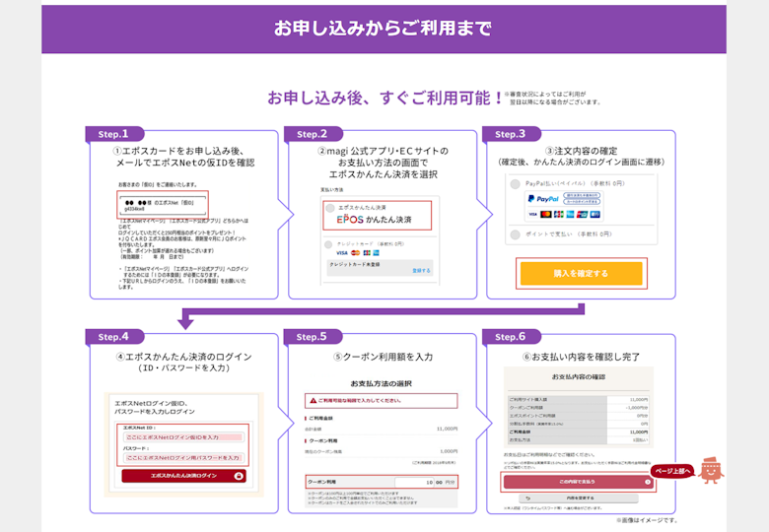Viewport: 769px width, 532px height.
Task: Click the パスワード input field
Action: 183,457
